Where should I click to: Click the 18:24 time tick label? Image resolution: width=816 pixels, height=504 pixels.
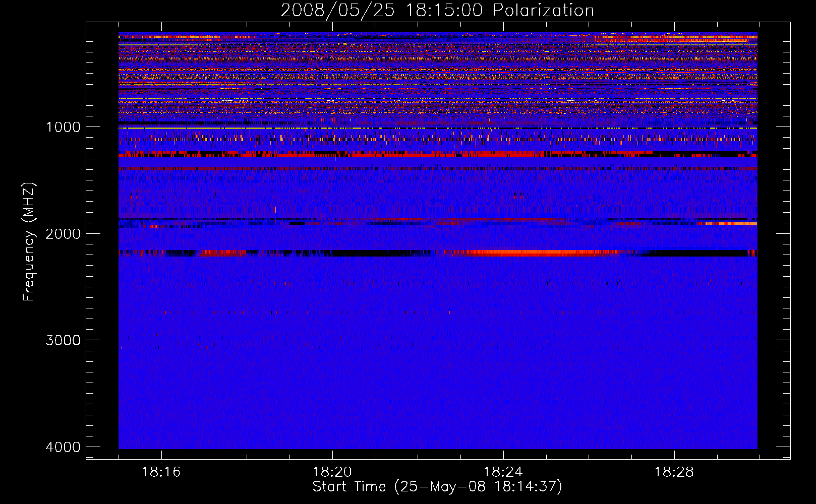coord(503,472)
